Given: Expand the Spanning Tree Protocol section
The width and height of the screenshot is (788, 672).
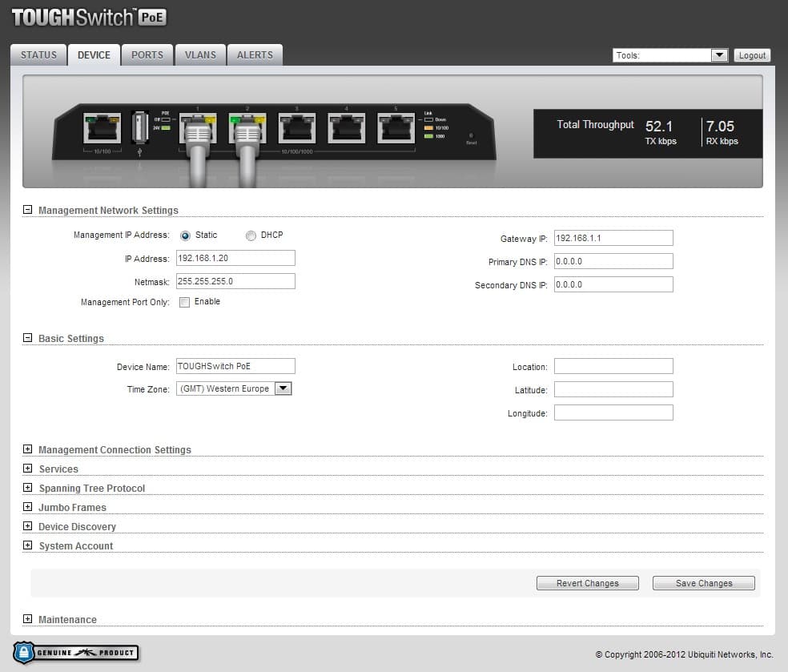Looking at the screenshot, I should (x=27, y=488).
